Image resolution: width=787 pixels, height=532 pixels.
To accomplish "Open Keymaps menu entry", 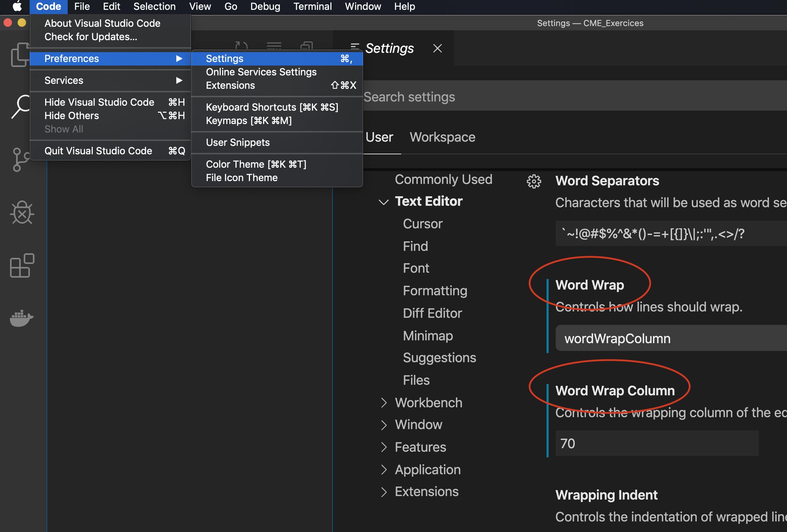I will [x=277, y=120].
